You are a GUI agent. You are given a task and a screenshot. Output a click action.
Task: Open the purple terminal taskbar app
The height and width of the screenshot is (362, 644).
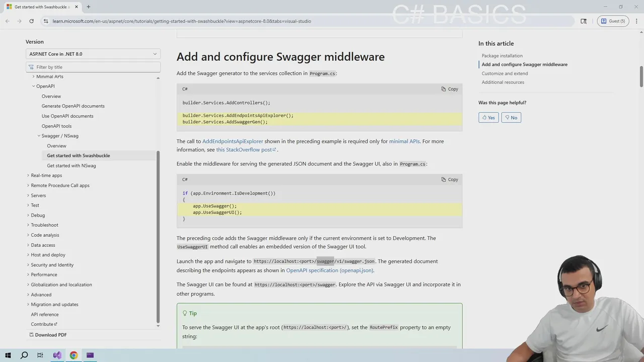[x=90, y=355]
